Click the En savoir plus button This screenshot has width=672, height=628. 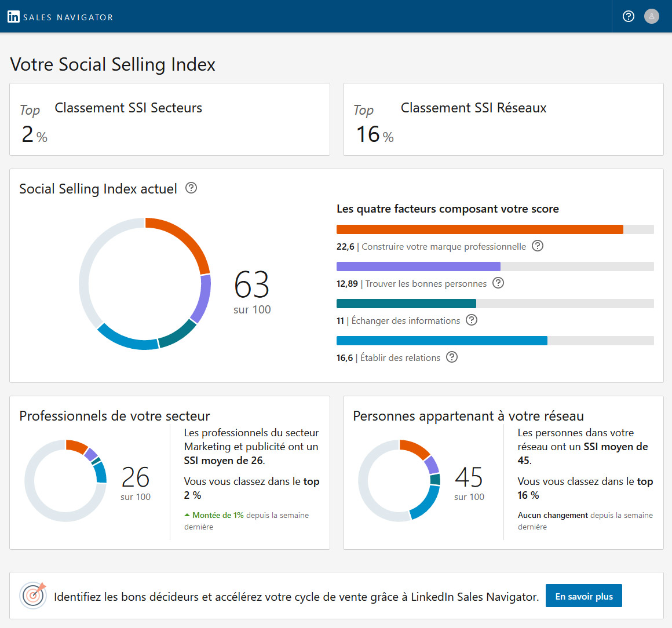pyautogui.click(x=584, y=596)
